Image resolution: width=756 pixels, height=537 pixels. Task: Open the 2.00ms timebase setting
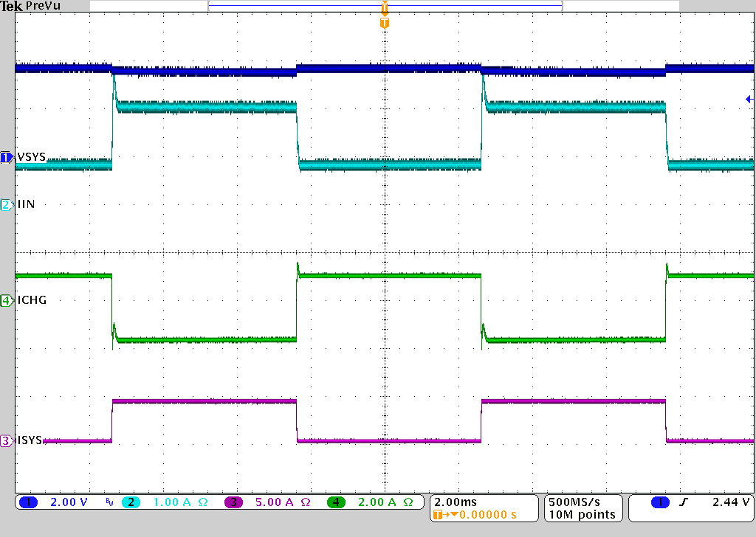454,501
